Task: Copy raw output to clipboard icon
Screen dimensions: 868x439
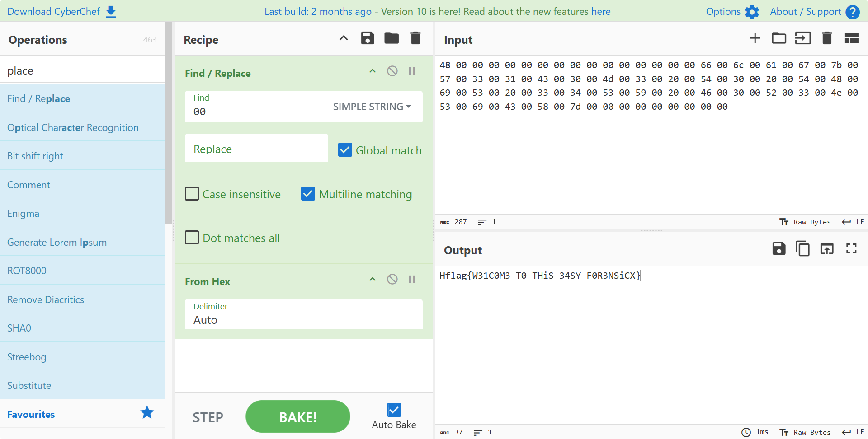Action: [x=803, y=248]
